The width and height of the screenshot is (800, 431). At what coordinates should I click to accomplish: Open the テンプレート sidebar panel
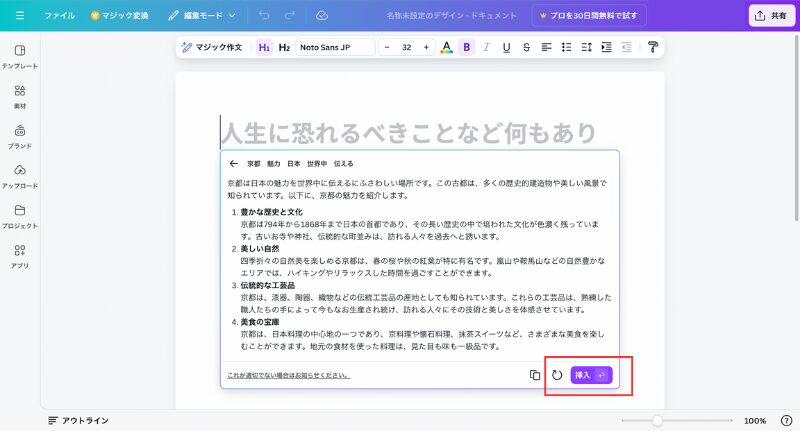20,56
